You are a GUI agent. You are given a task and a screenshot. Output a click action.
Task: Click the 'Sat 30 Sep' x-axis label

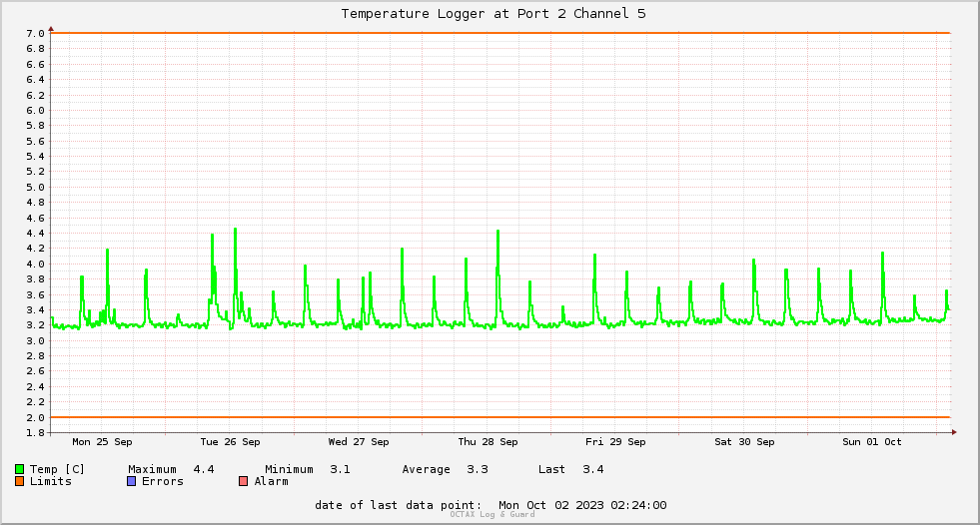click(x=744, y=442)
